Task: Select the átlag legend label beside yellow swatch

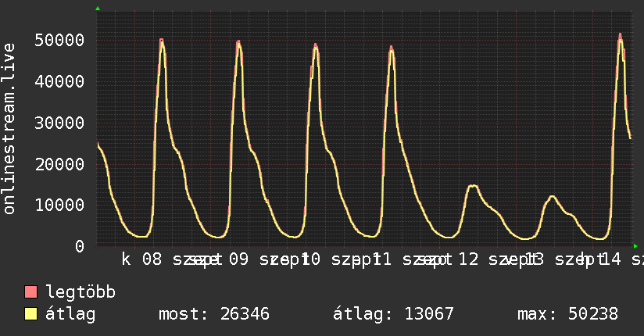Action: point(70,314)
